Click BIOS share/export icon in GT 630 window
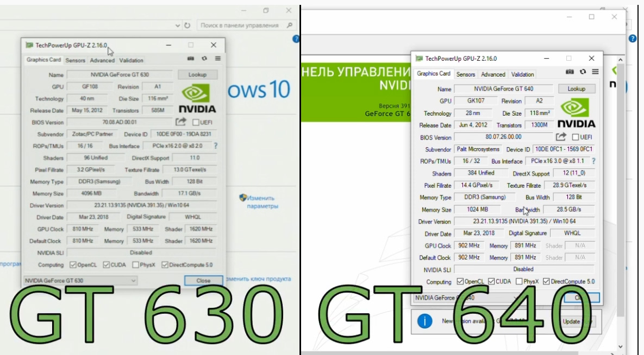The height and width of the screenshot is (355, 644). tap(181, 122)
